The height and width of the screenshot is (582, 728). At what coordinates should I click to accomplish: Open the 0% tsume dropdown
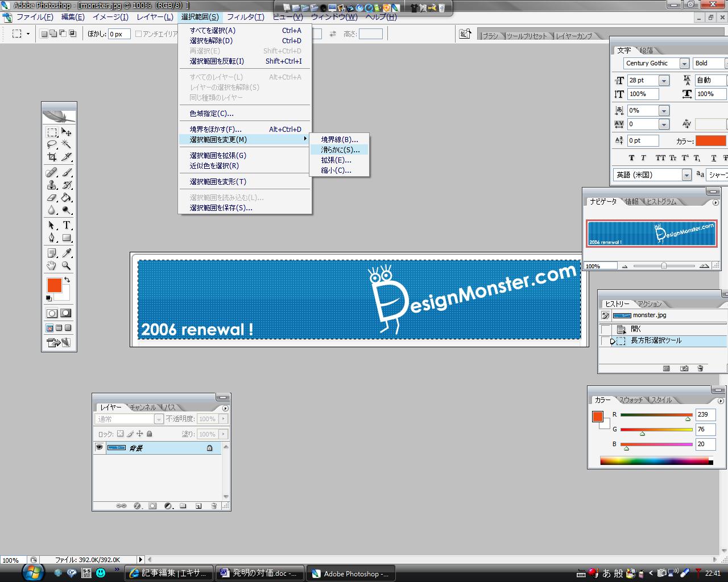tap(664, 111)
